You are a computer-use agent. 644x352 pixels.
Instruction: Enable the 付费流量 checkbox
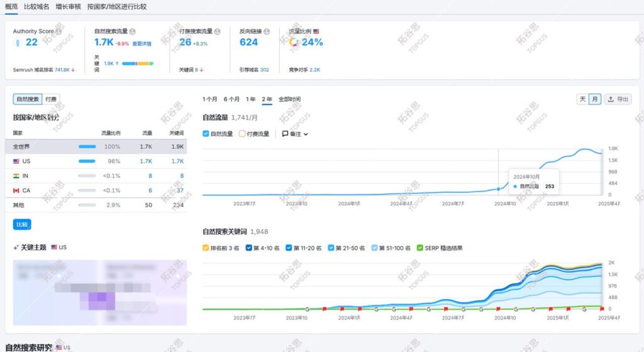point(242,133)
